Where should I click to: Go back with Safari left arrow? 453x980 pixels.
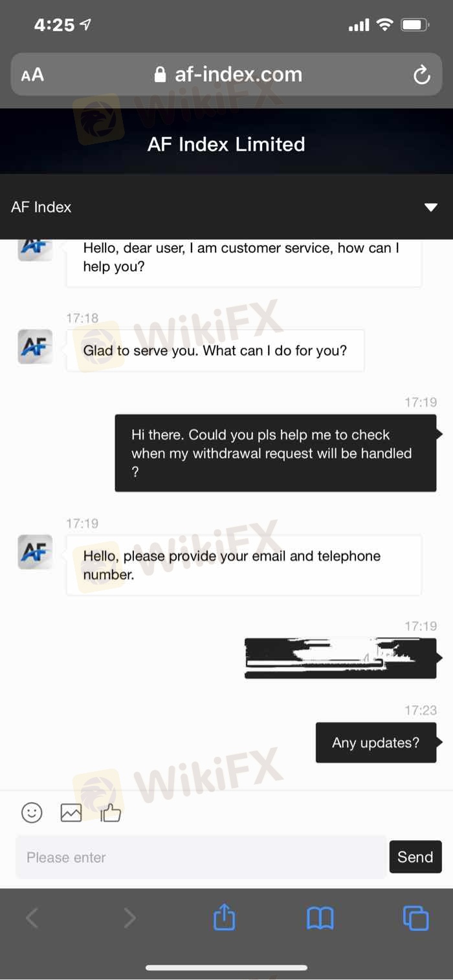(x=32, y=918)
